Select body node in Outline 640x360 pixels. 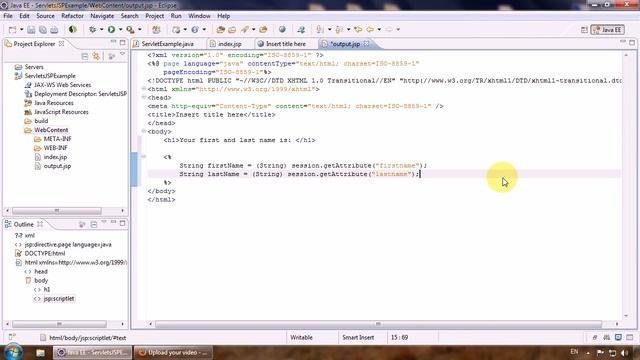tap(41, 280)
